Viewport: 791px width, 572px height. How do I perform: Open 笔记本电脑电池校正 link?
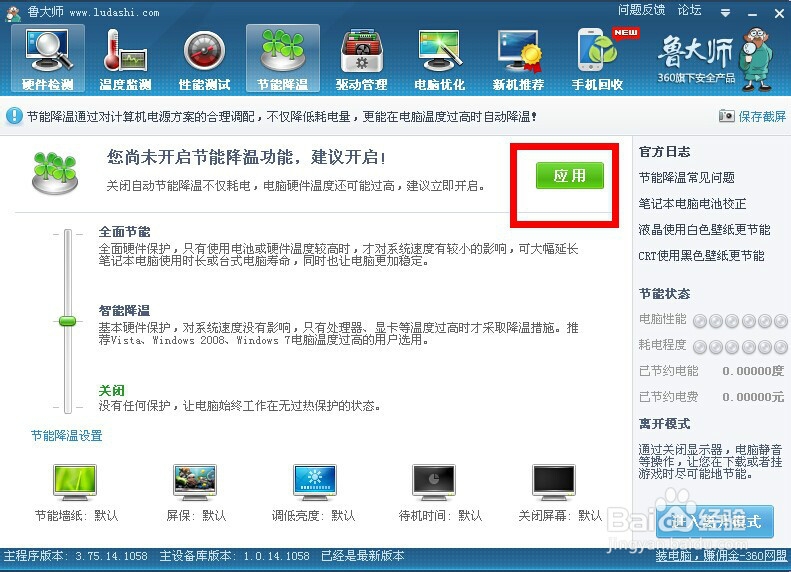coord(692,204)
